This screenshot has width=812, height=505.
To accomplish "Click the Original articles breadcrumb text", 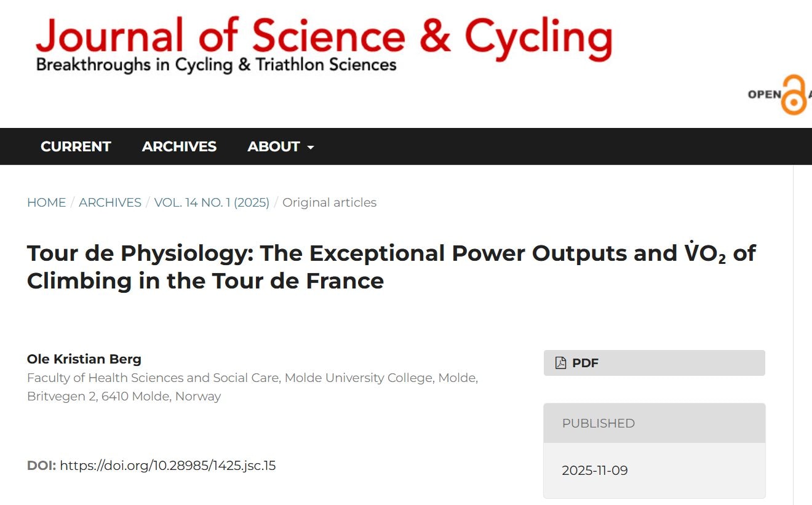I will [x=329, y=202].
